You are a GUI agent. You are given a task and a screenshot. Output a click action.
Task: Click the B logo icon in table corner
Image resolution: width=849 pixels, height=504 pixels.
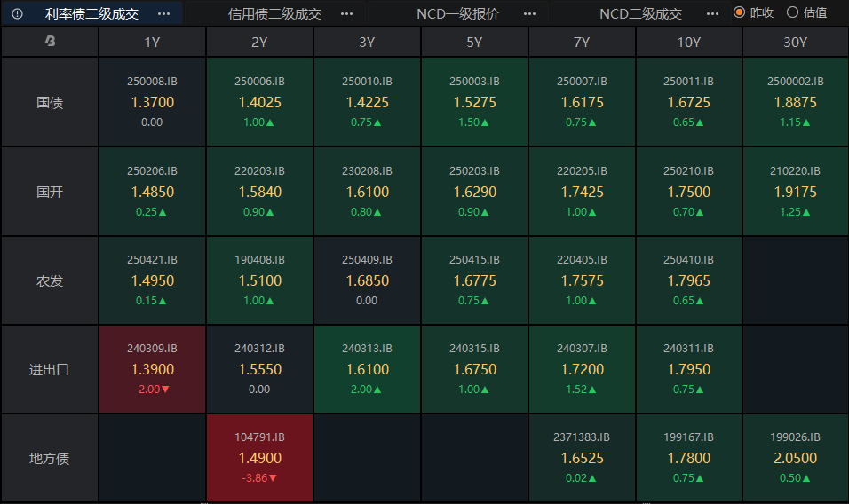click(x=50, y=41)
